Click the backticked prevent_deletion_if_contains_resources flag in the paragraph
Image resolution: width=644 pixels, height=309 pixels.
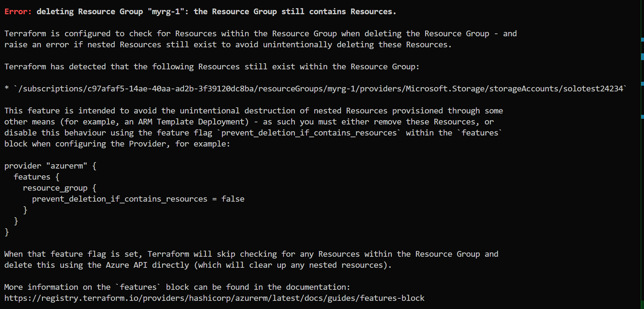[309, 133]
